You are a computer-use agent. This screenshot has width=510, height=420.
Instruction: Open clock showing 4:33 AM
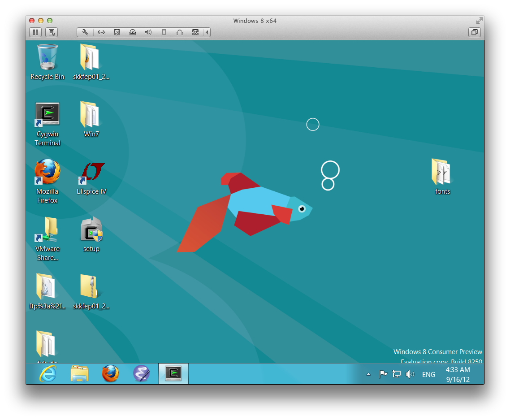coord(458,374)
